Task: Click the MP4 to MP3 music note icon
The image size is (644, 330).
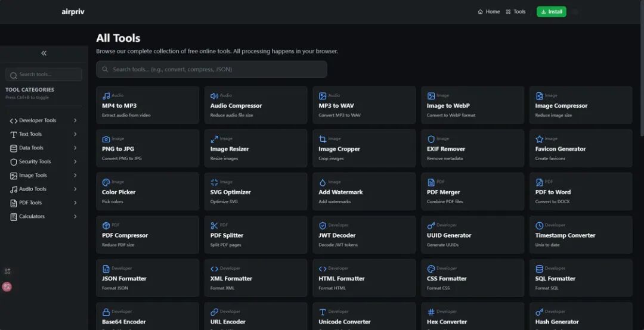Action: click(106, 96)
